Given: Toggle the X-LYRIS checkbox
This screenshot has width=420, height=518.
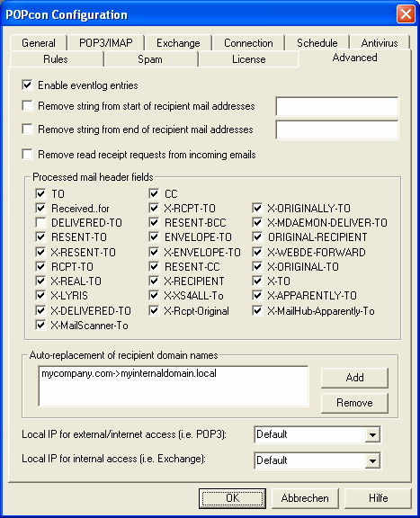Looking at the screenshot, I should click(40, 295).
